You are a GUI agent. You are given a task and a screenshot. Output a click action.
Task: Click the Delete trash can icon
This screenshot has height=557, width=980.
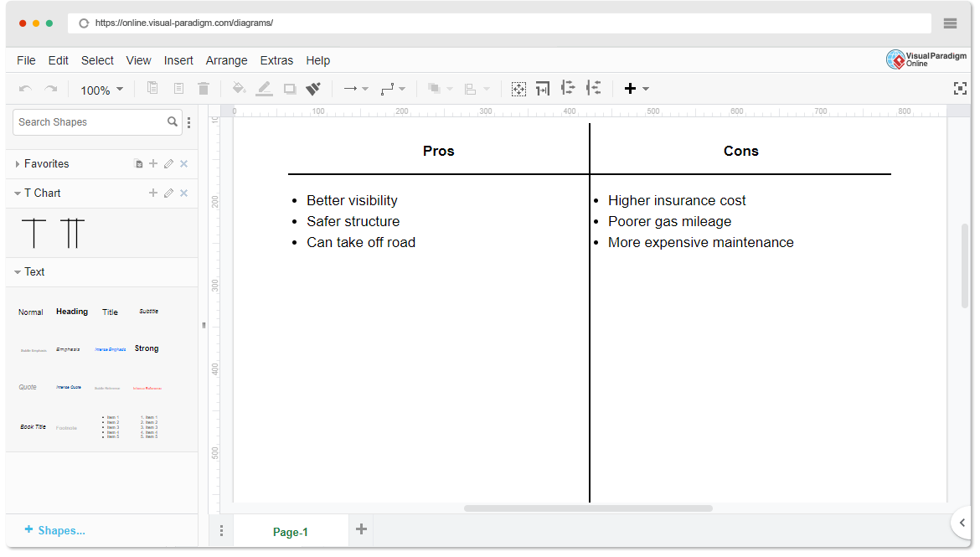[x=204, y=88]
